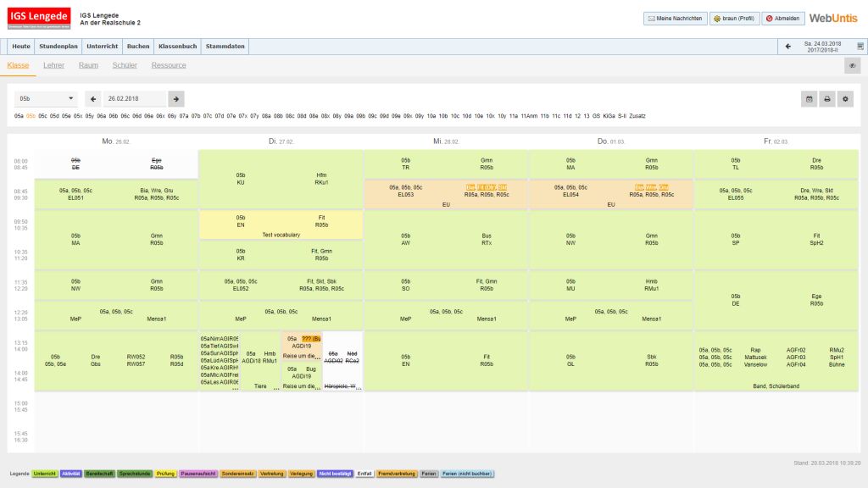Switch to the Lehrer tab

click(x=53, y=65)
